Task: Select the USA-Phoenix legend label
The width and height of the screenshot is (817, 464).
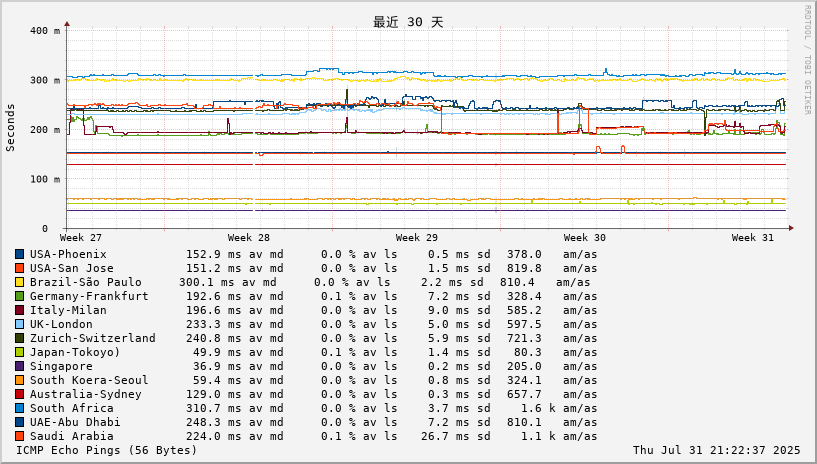Action: [68, 254]
